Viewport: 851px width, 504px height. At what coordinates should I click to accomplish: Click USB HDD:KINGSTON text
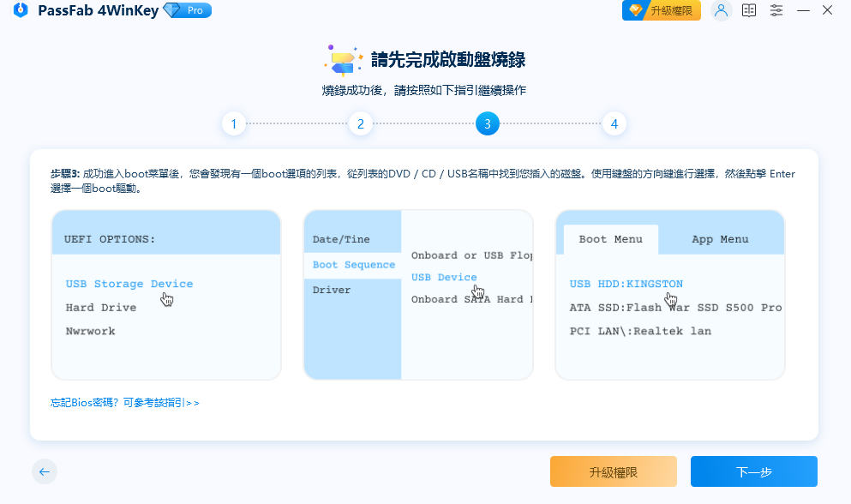[626, 284]
